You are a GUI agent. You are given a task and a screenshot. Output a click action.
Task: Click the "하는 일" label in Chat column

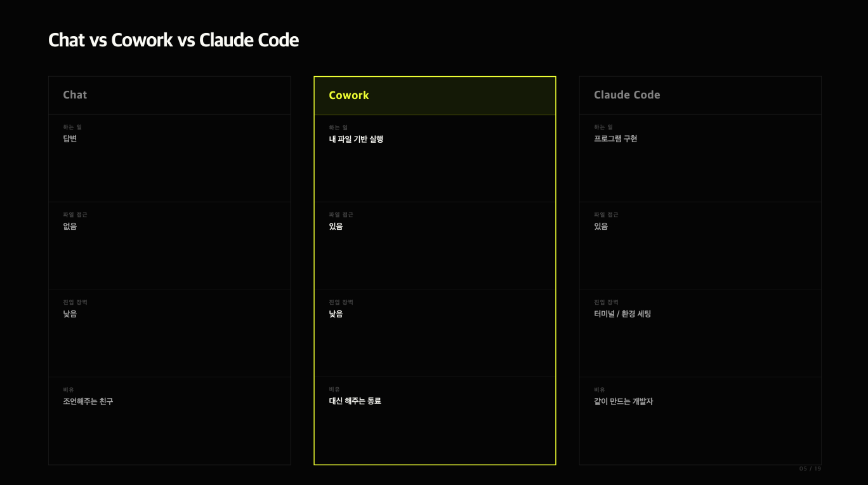click(72, 127)
